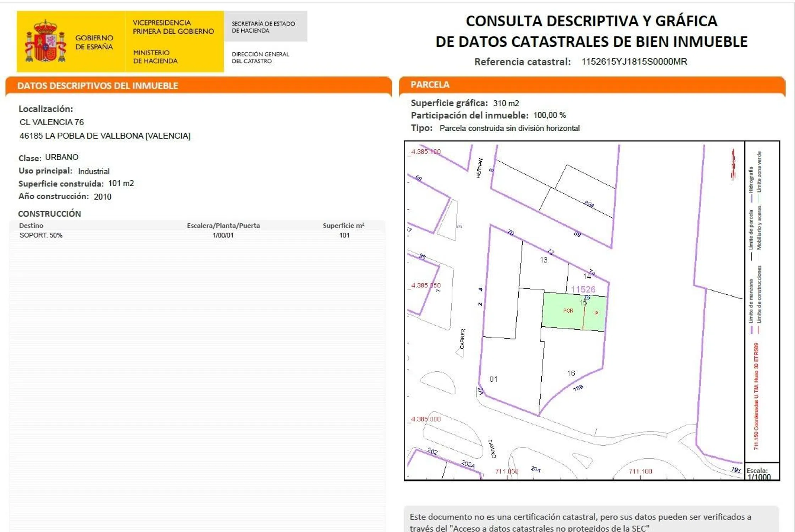Click parcel 01 on the cadastral map
795x532 pixels.
(x=493, y=379)
